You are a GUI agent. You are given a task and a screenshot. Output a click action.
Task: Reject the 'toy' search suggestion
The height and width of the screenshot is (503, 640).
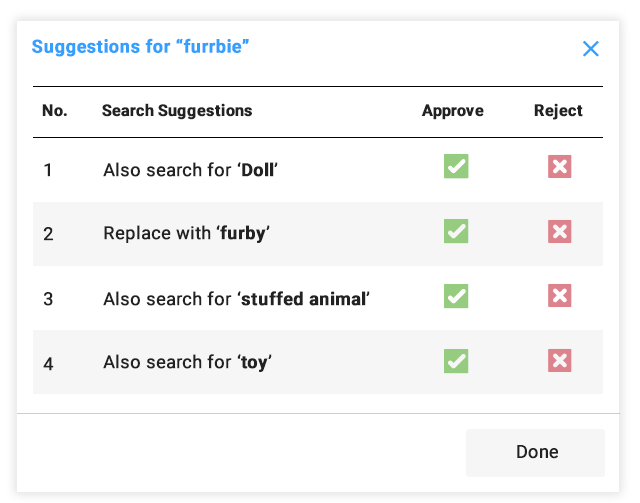pos(560,361)
